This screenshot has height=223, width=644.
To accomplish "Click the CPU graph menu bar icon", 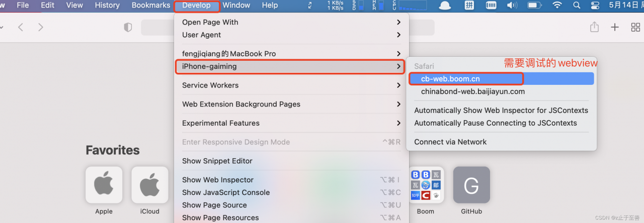I will [410, 6].
